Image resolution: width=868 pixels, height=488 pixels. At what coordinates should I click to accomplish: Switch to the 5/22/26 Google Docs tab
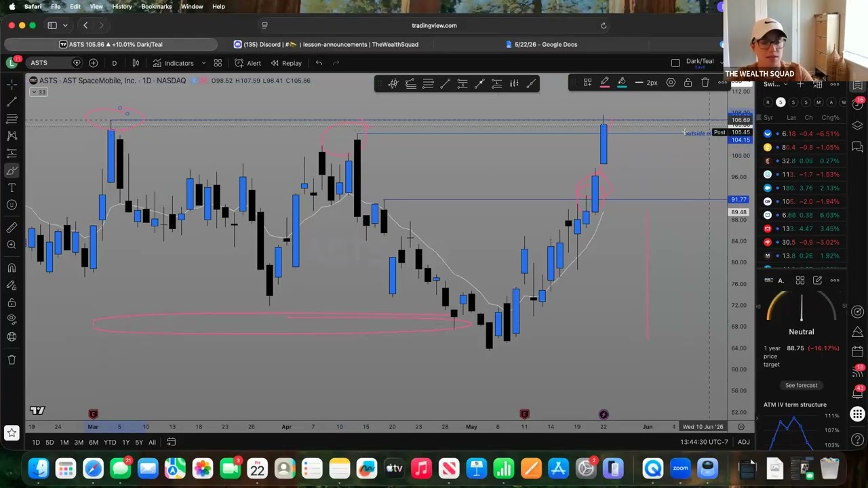tap(541, 44)
